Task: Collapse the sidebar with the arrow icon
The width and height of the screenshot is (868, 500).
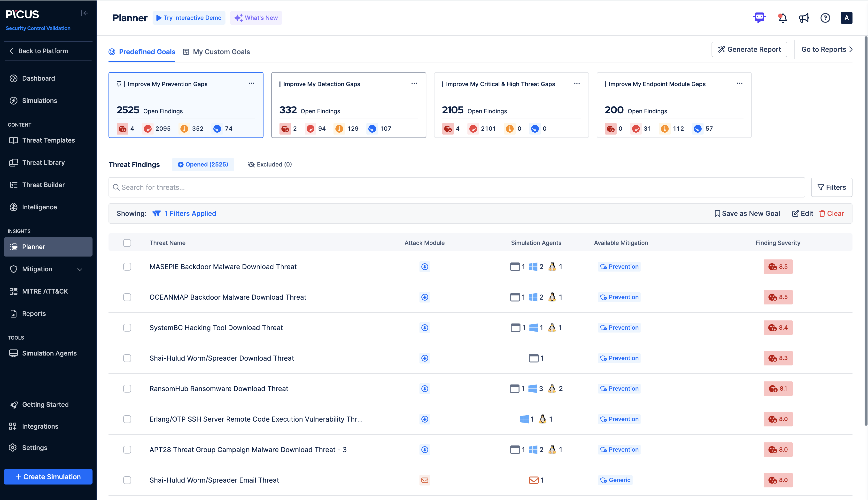Action: [x=85, y=13]
